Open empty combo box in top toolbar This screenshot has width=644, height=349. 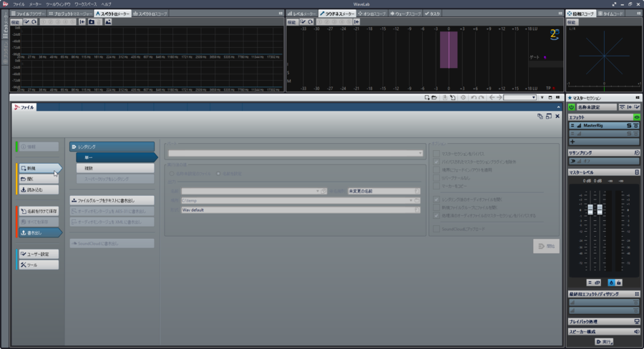[520, 98]
